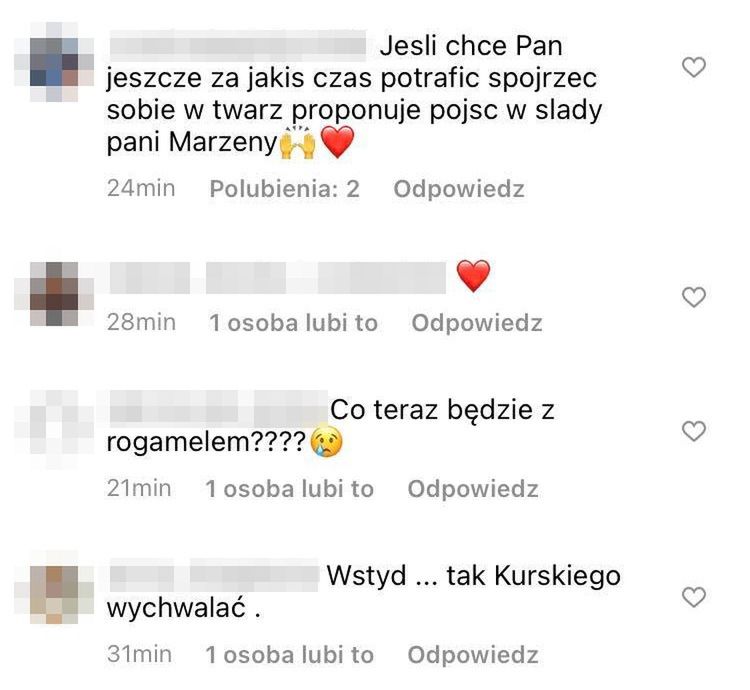The width and height of the screenshot is (750, 690).
Task: Open blurred username on the rogamelem comment
Action: point(219,409)
